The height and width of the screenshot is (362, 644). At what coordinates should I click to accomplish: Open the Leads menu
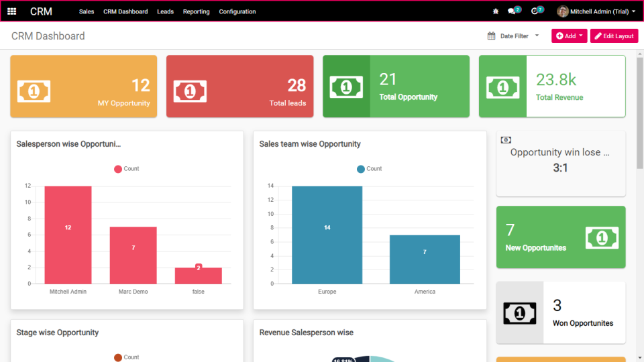coord(165,11)
